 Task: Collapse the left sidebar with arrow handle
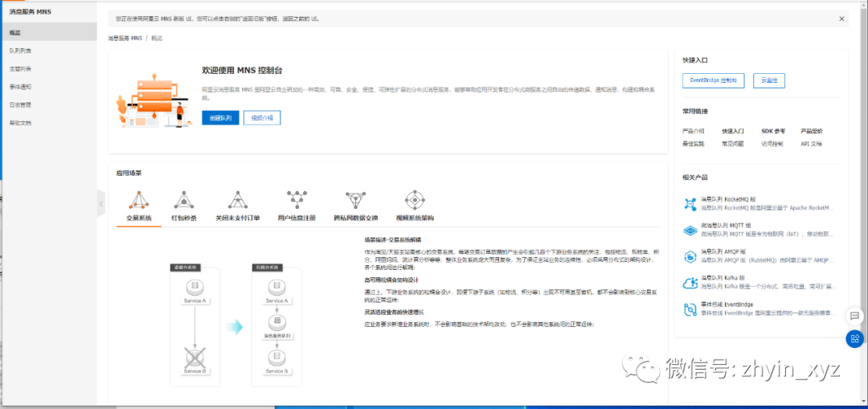click(100, 203)
